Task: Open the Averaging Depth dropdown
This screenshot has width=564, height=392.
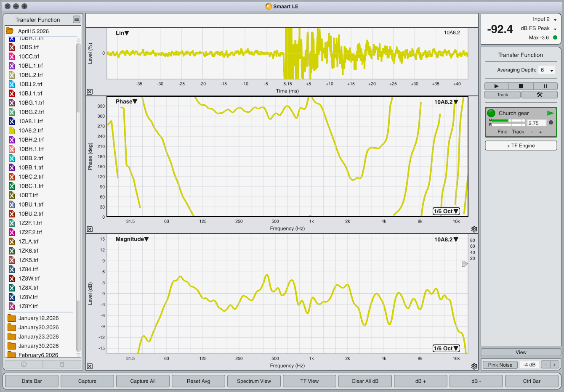Action: tap(547, 70)
